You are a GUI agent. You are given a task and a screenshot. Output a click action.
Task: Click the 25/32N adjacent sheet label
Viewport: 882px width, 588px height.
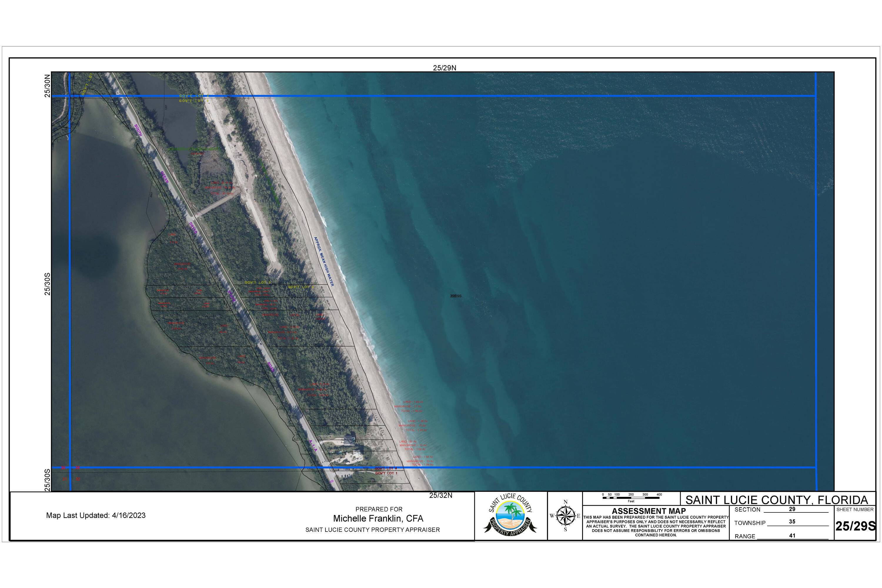click(441, 495)
